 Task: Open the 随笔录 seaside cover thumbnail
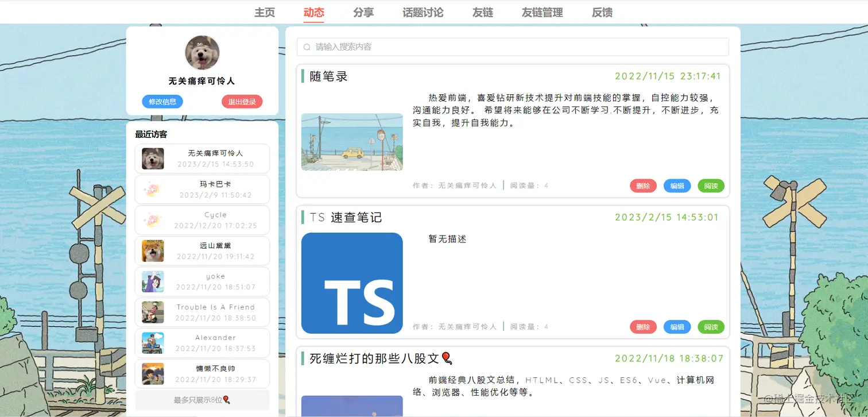coord(352,142)
